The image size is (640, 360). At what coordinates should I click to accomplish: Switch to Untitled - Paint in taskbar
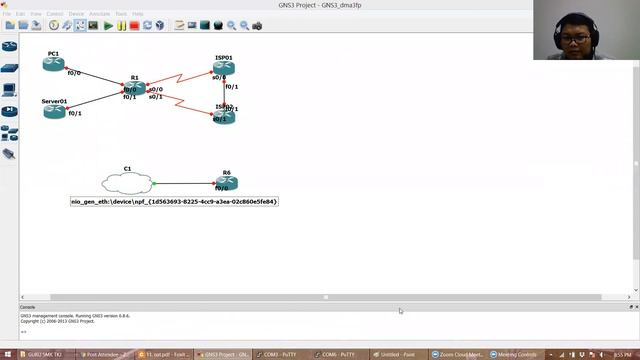[398, 354]
